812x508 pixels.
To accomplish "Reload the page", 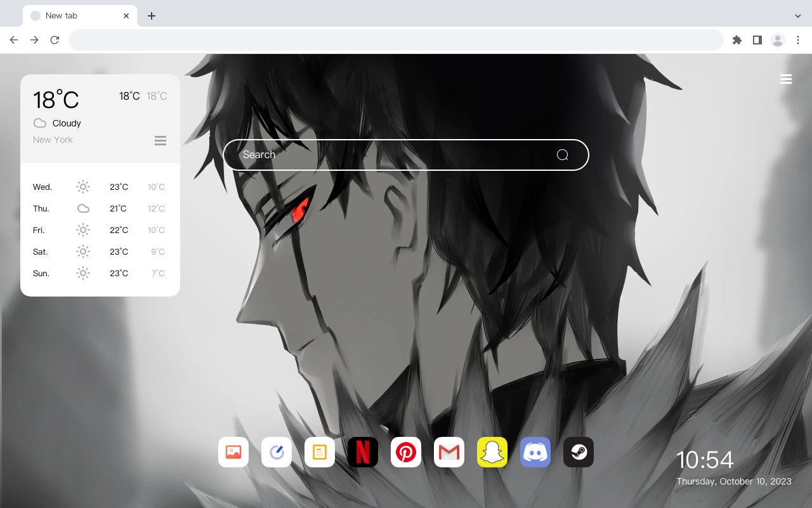I will pyautogui.click(x=55, y=40).
